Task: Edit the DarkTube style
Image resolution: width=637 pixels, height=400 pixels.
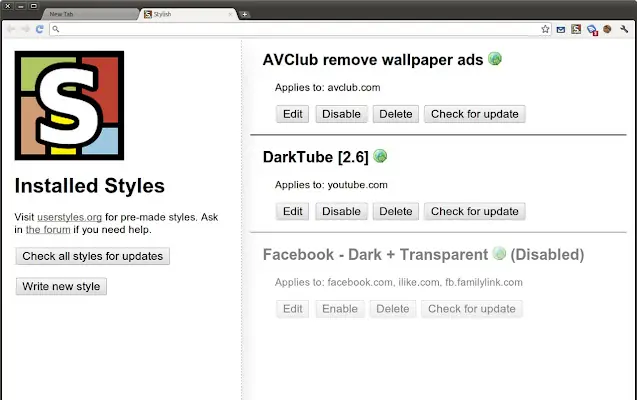Action: click(x=292, y=212)
